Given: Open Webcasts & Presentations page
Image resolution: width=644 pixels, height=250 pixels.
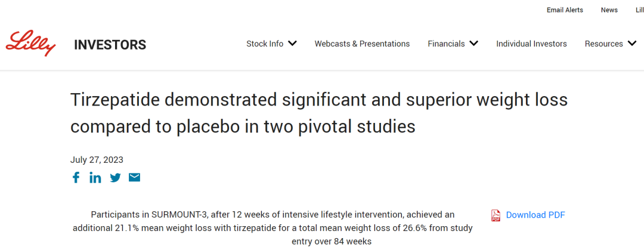Looking at the screenshot, I should 362,44.
